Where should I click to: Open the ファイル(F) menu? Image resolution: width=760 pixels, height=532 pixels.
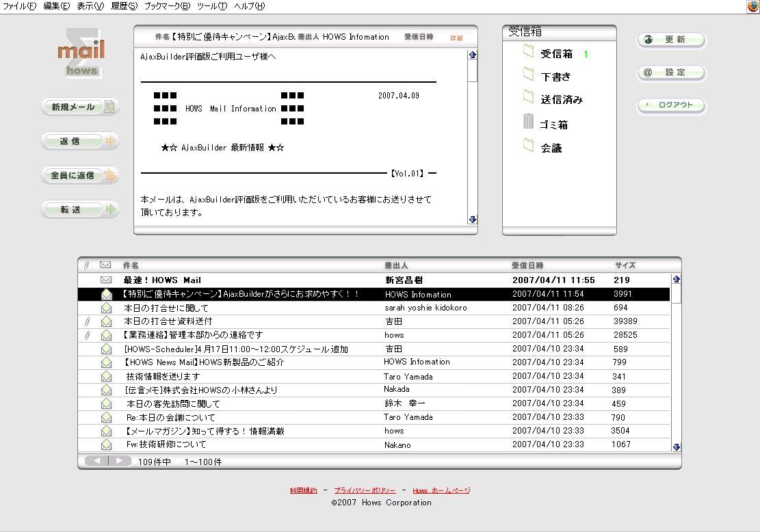pos(19,6)
